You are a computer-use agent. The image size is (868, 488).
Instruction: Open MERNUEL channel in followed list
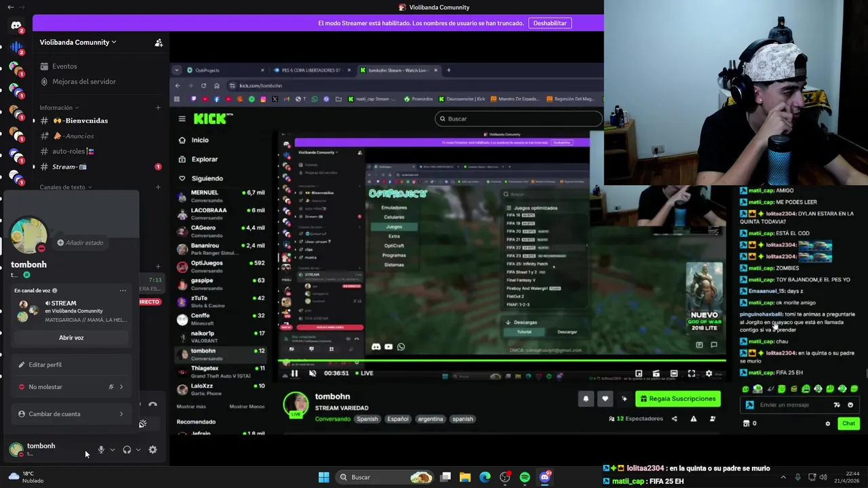click(x=221, y=197)
